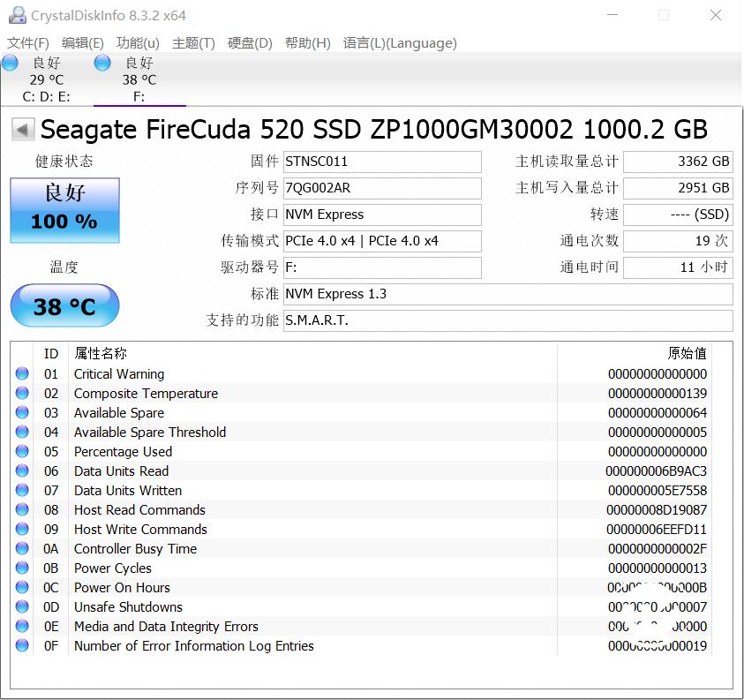Image resolution: width=744 pixels, height=700 pixels.
Task: Click the serial number field showing 7QG002AR
Action: 381,188
